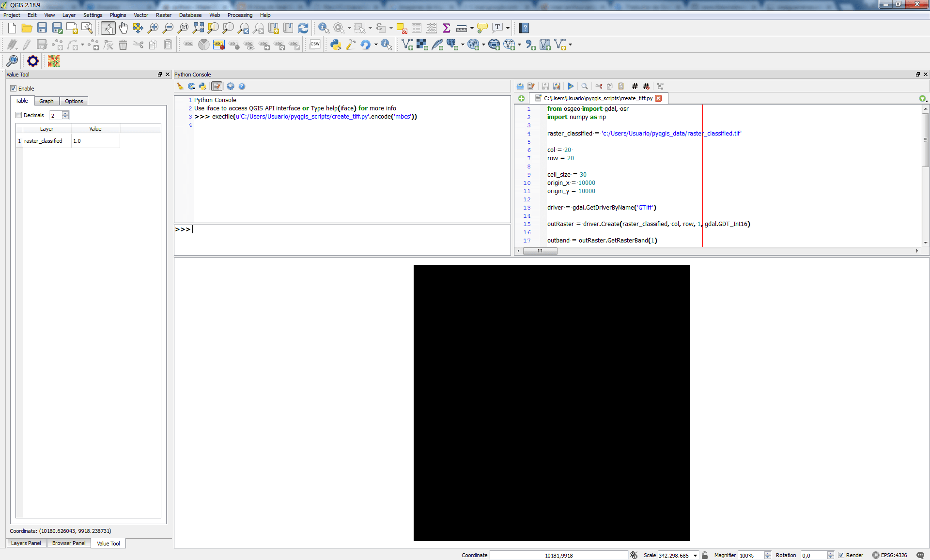
Task: Click the Save Project icon
Action: point(42,28)
